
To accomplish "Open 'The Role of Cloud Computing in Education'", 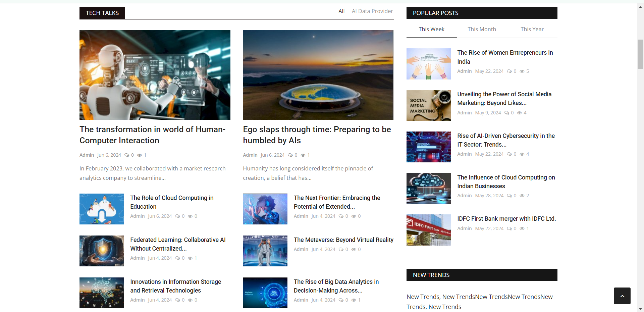I will coord(172,202).
